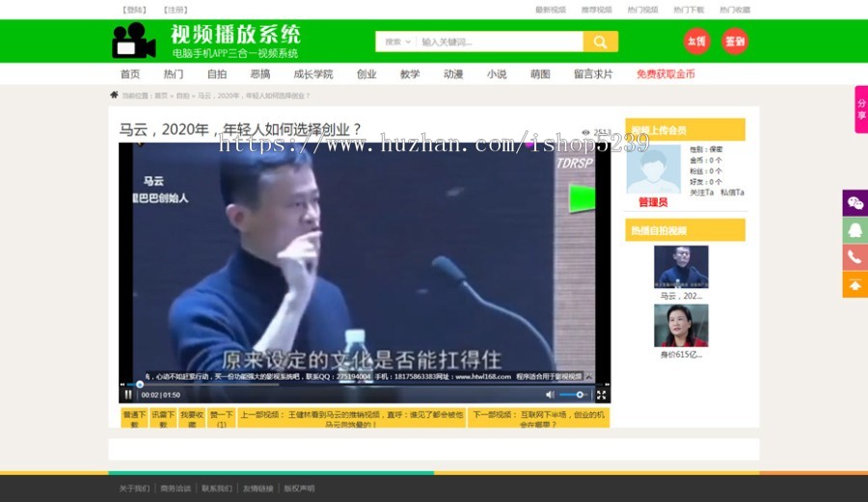Open the 友情链接 footer link
Image resolution: width=868 pixels, height=502 pixels.
point(258,489)
